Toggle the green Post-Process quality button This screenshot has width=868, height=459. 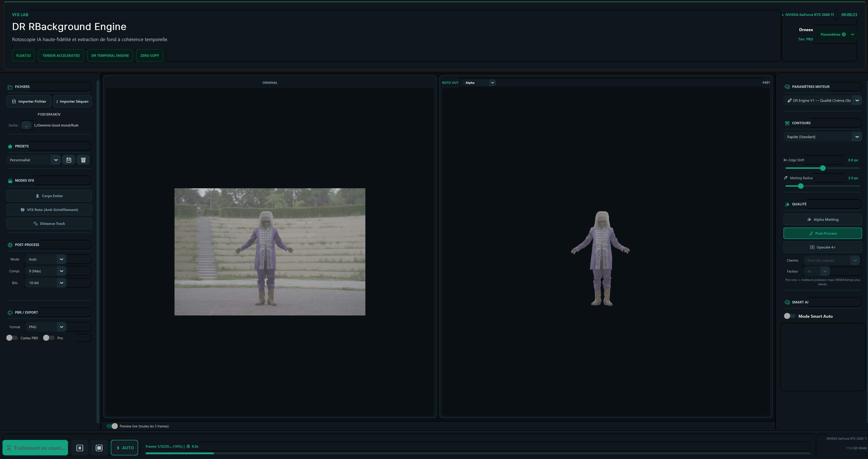823,233
